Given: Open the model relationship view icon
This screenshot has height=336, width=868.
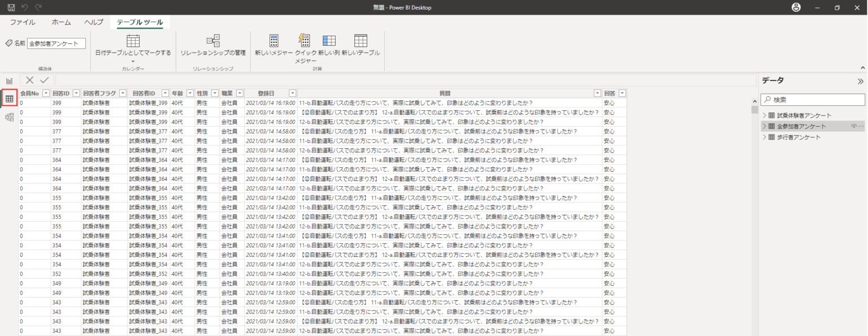Looking at the screenshot, I should point(9,117).
